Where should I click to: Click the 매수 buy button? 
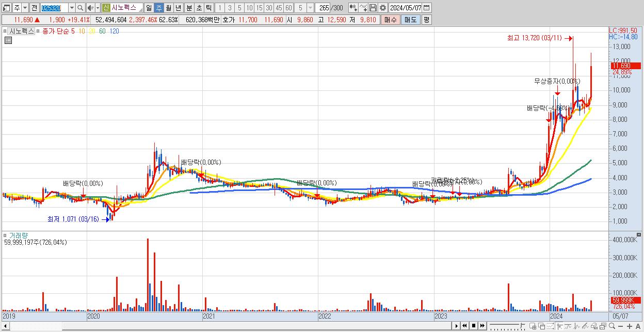click(x=390, y=20)
